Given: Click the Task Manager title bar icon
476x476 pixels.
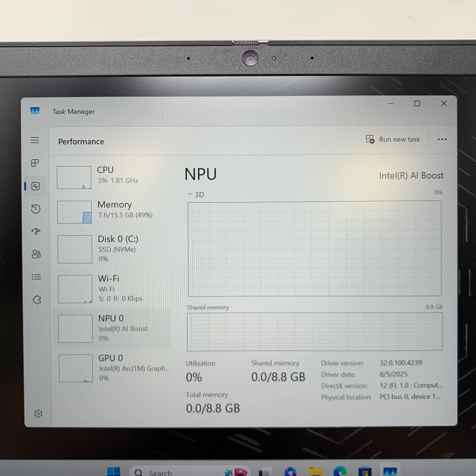Looking at the screenshot, I should click(x=35, y=110).
